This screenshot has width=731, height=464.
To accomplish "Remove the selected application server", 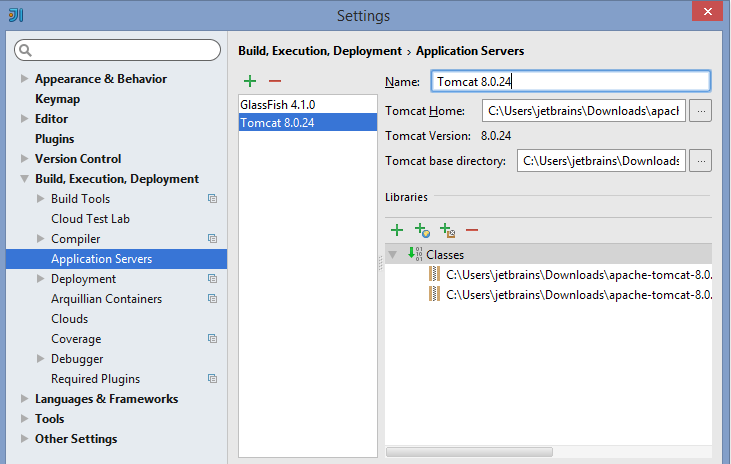I will (x=275, y=81).
